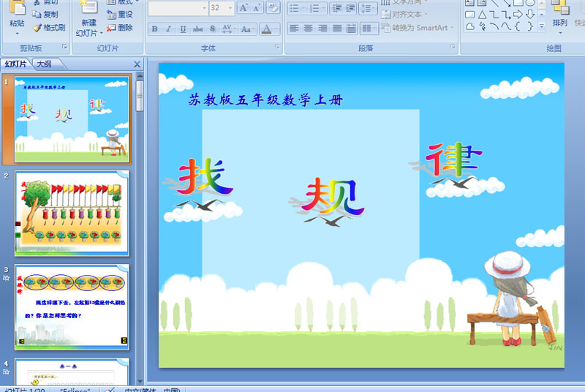
Task: Close the slide thumbnails pane
Action: pos(137,64)
